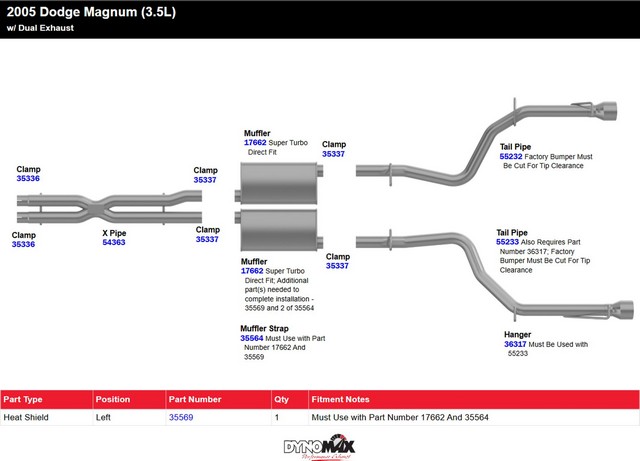Open the 17662 link above the upper muffler
The image size is (640, 461).
point(254,142)
